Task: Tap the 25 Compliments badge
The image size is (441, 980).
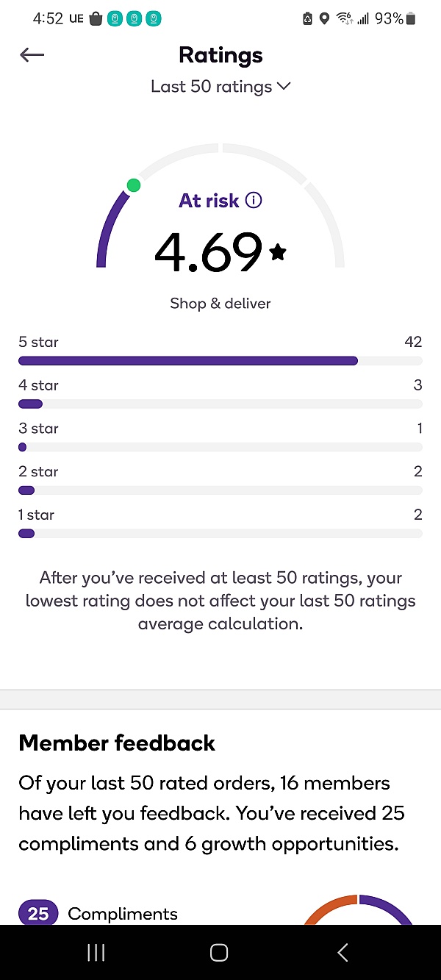Action: [38, 914]
